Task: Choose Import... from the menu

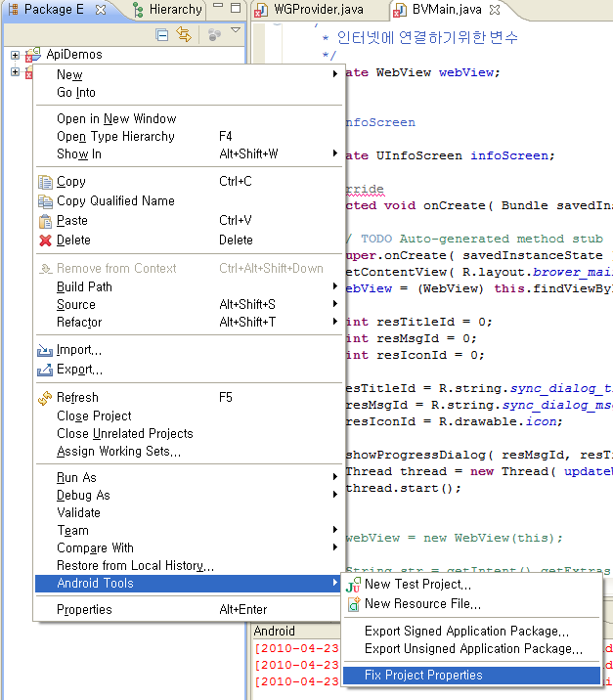Action: tap(189, 350)
